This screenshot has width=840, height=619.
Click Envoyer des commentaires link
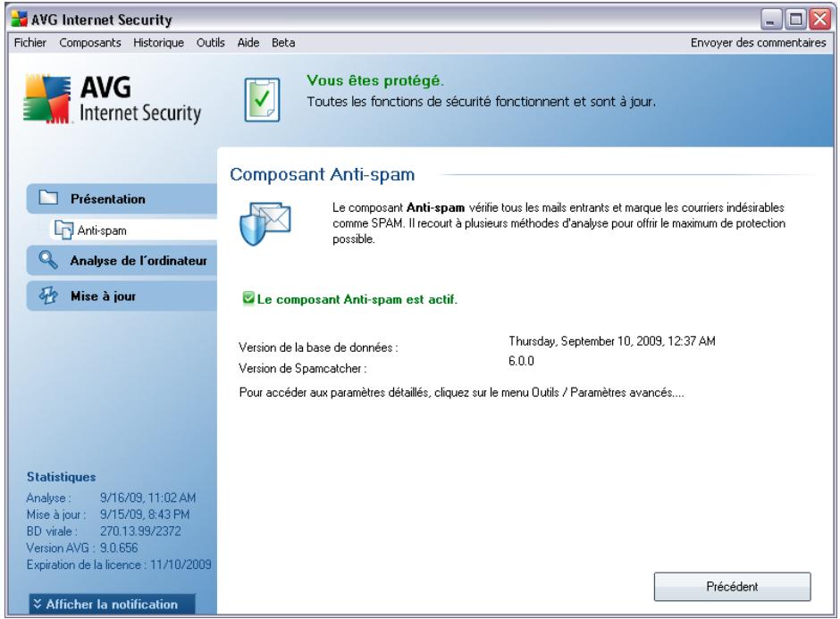758,43
